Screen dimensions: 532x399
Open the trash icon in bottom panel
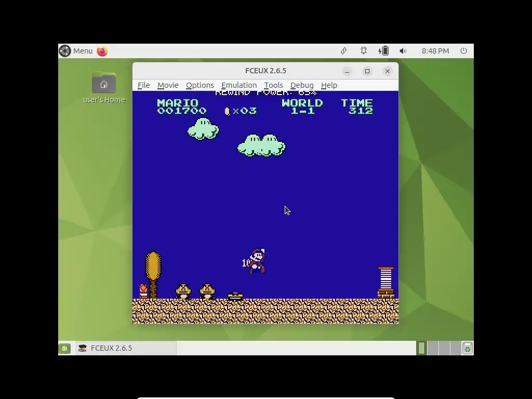[468, 349]
